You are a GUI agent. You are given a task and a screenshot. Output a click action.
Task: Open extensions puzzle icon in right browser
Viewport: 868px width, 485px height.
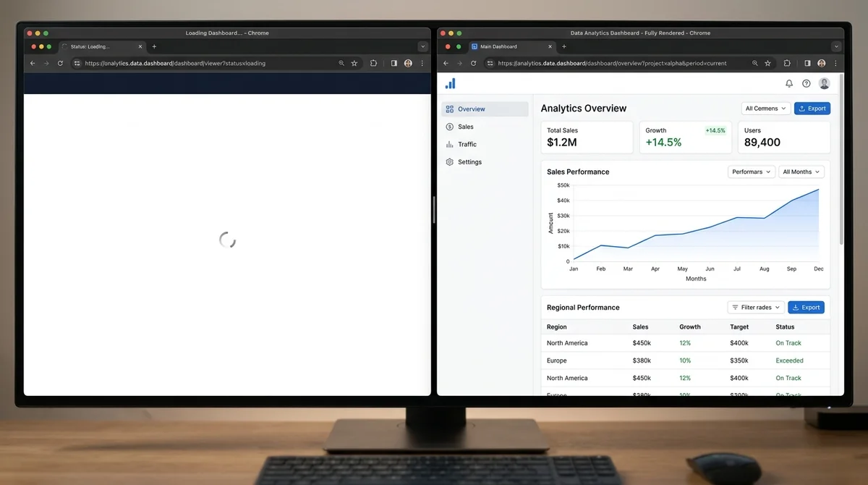tap(787, 64)
